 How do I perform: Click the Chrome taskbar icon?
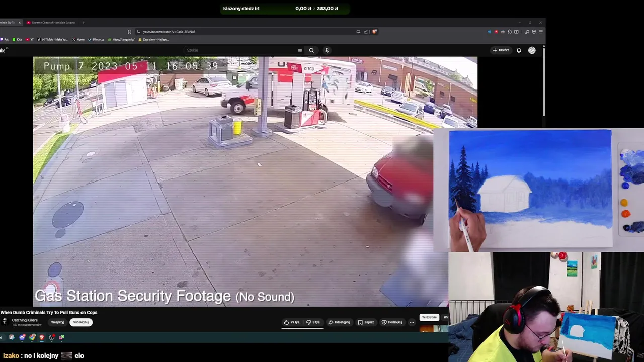tap(32, 337)
